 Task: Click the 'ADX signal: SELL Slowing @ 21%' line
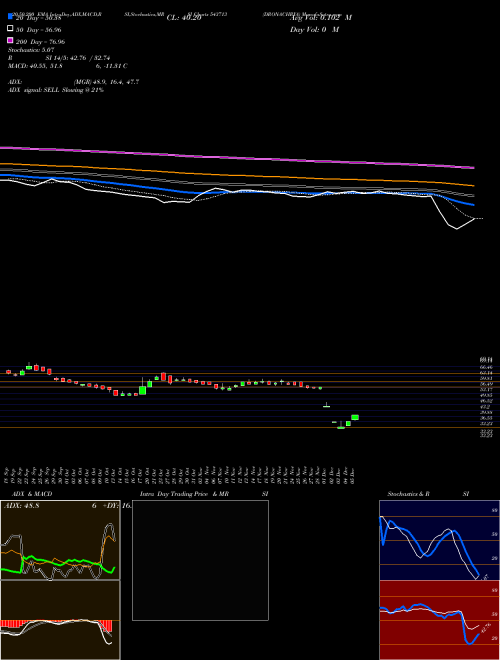click(x=56, y=90)
